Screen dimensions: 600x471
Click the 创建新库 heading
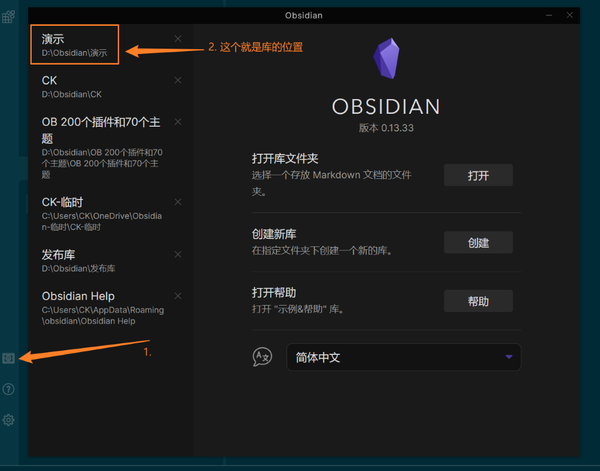274,234
